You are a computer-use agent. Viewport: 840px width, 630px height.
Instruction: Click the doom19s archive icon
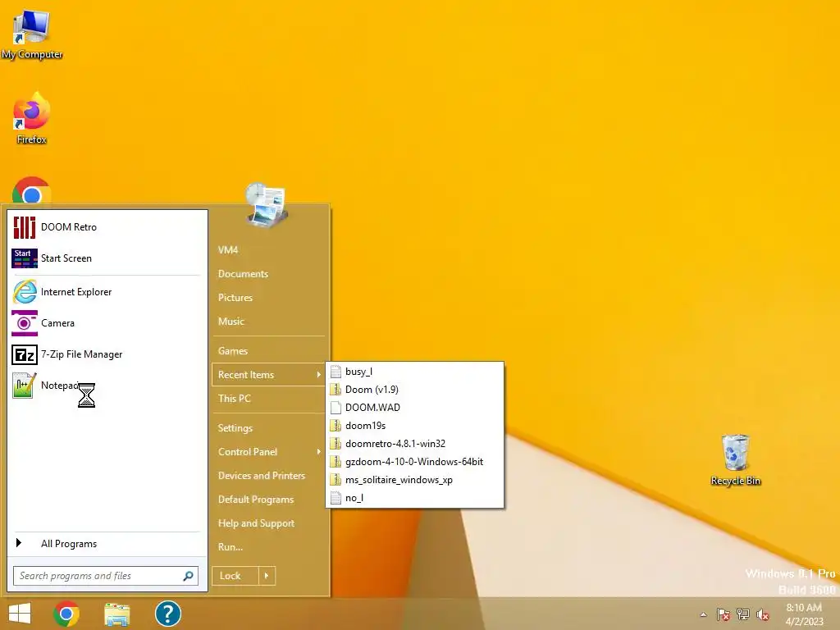click(x=336, y=426)
